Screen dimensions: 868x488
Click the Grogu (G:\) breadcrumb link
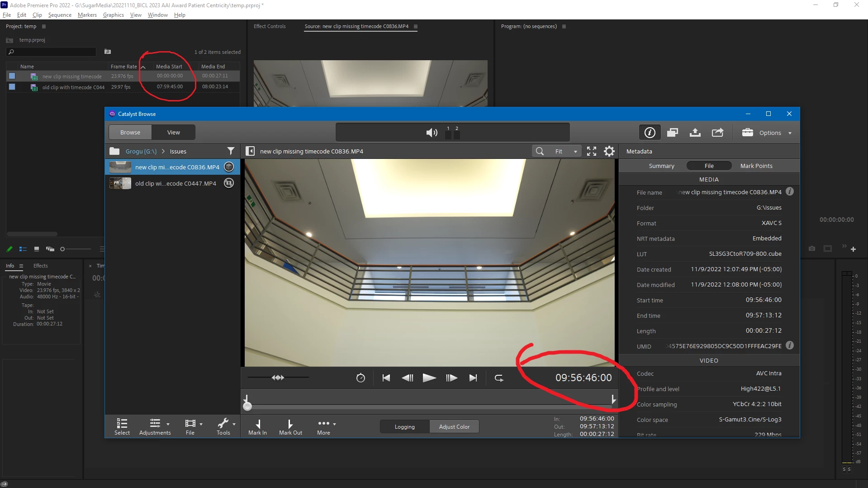(x=141, y=151)
